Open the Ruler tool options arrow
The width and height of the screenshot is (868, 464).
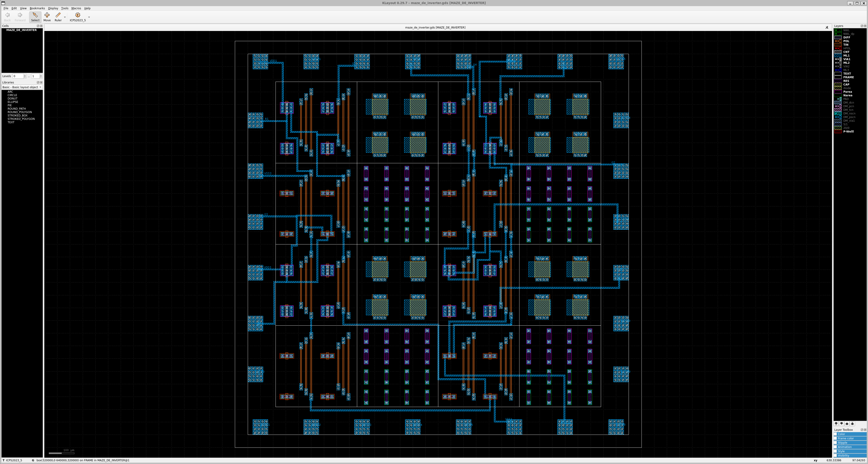pos(65,17)
